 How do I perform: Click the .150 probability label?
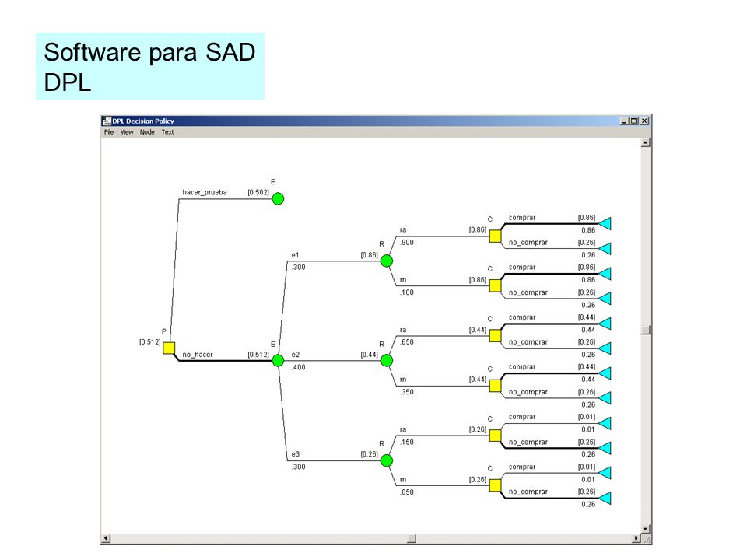[x=407, y=442]
